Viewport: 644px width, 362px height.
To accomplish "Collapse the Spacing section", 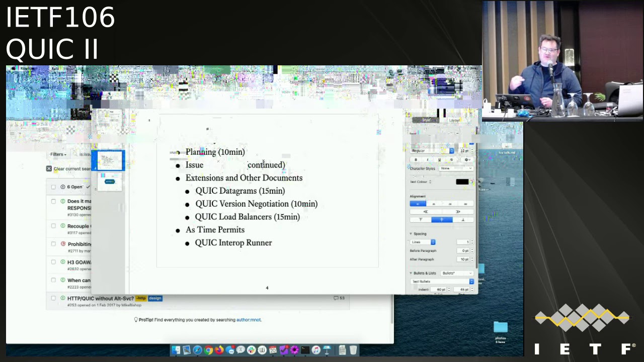I will [411, 234].
